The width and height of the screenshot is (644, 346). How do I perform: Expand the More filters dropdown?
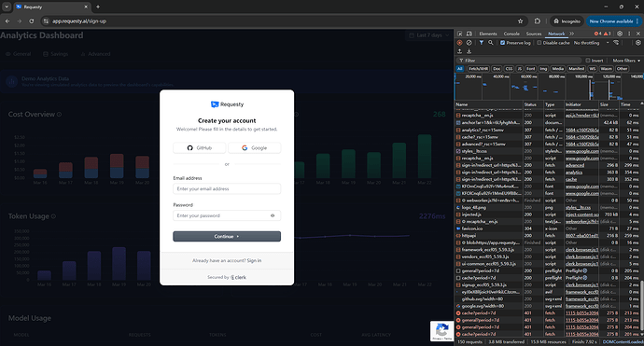pyautogui.click(x=626, y=61)
